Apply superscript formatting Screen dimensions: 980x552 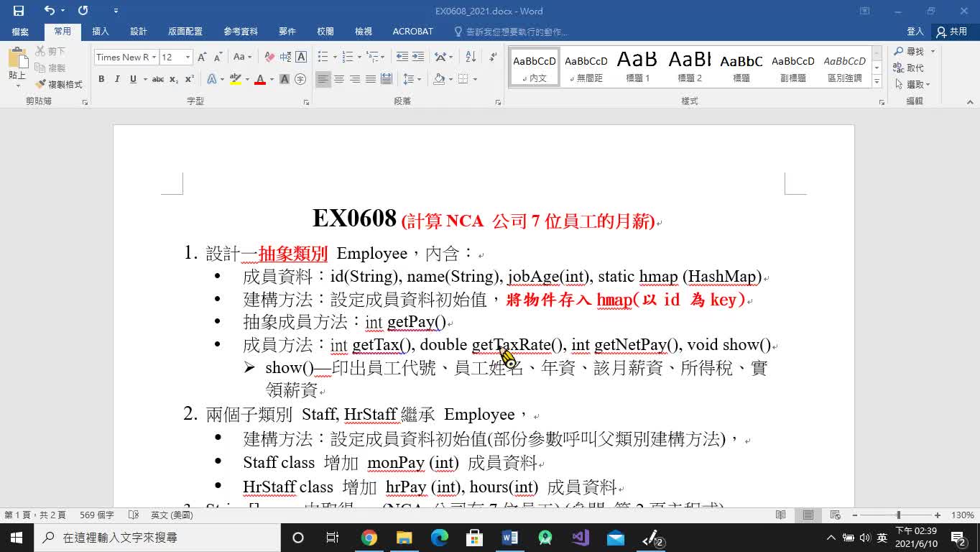[x=190, y=79]
